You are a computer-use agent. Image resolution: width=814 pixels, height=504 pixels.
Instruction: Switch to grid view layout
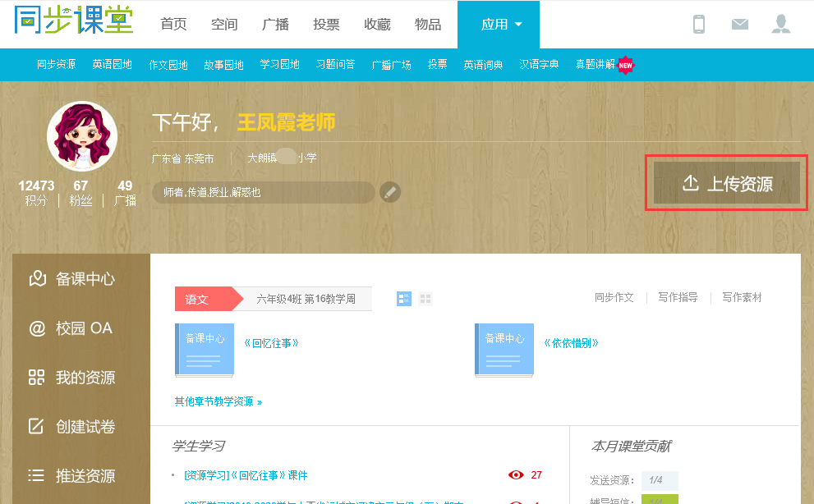click(425, 299)
